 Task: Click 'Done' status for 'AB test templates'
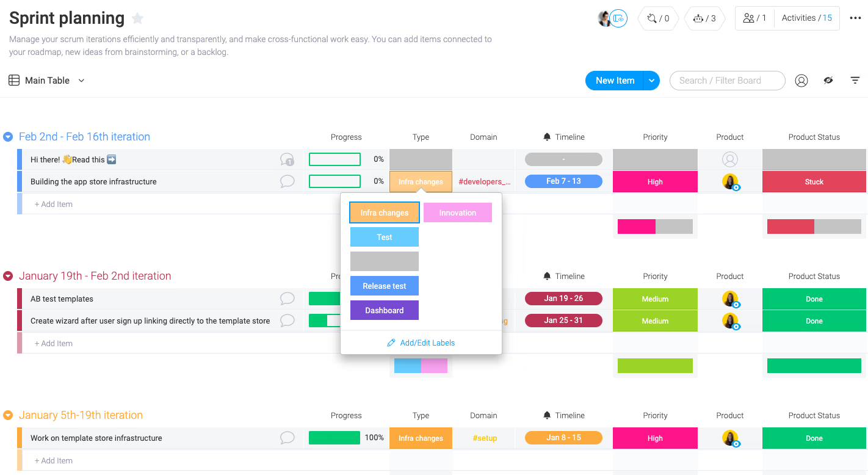coord(814,299)
